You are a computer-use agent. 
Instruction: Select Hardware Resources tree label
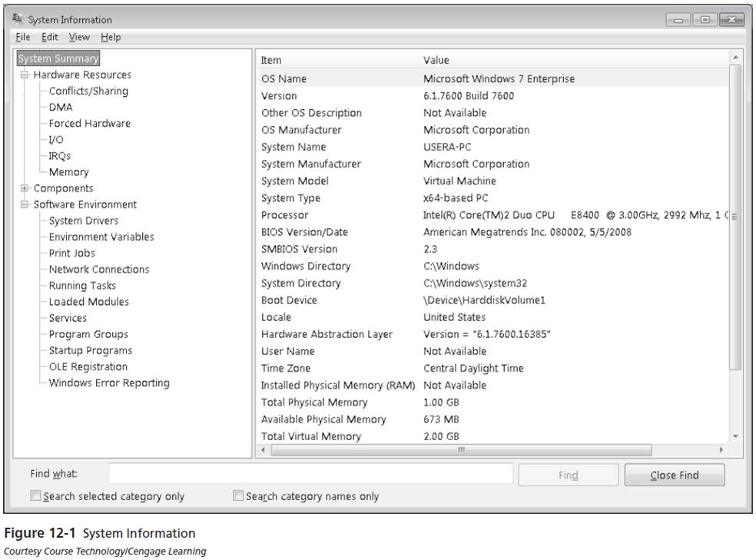pos(82,75)
